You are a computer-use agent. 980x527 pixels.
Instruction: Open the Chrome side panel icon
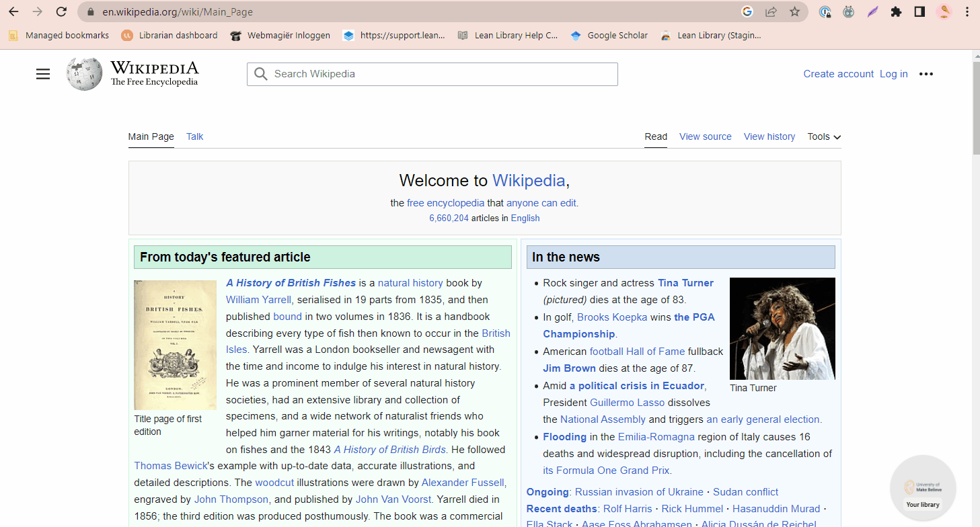(919, 11)
